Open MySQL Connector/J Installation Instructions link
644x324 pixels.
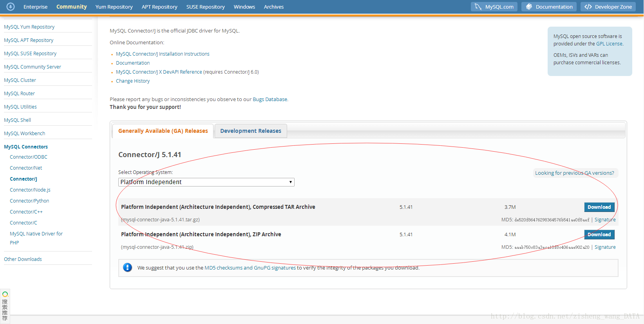click(163, 54)
